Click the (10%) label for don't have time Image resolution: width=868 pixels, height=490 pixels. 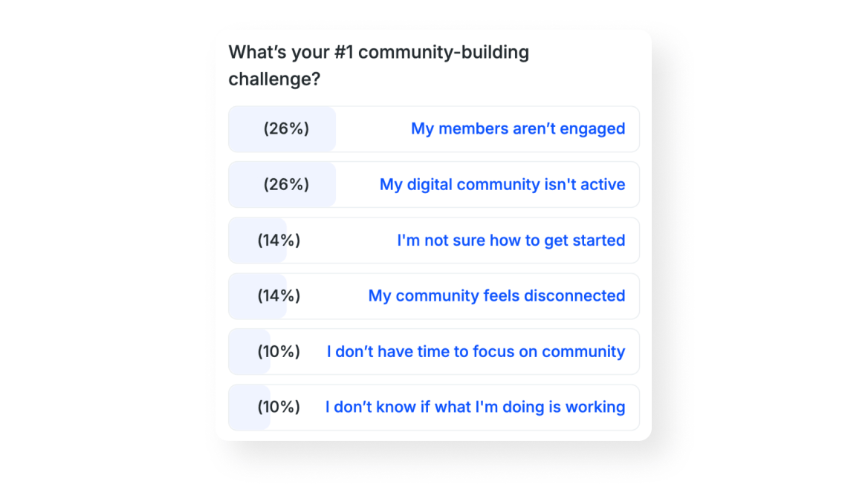pos(279,352)
